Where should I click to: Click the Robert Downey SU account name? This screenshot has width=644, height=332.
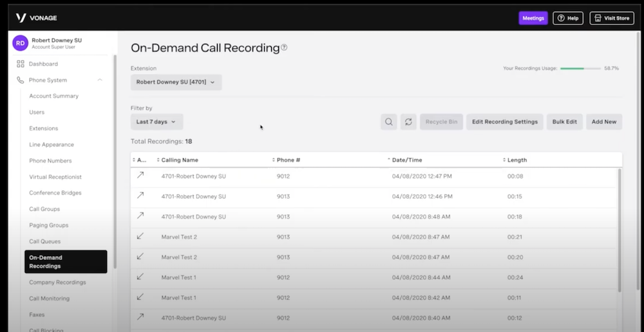(57, 41)
